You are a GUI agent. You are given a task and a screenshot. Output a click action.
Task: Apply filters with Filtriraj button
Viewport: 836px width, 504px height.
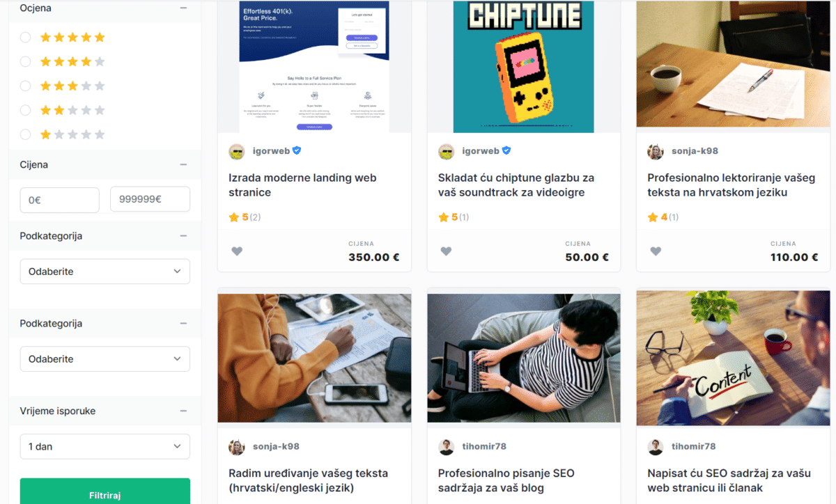coord(104,491)
